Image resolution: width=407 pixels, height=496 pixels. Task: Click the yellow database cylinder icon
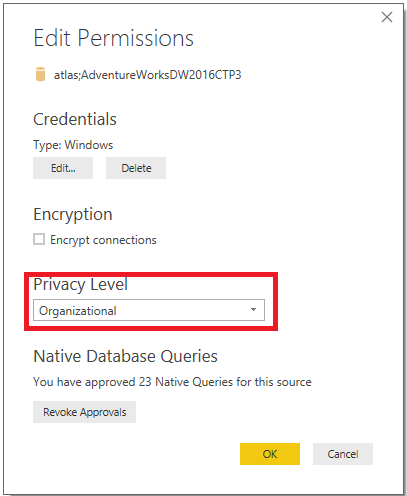[40, 74]
